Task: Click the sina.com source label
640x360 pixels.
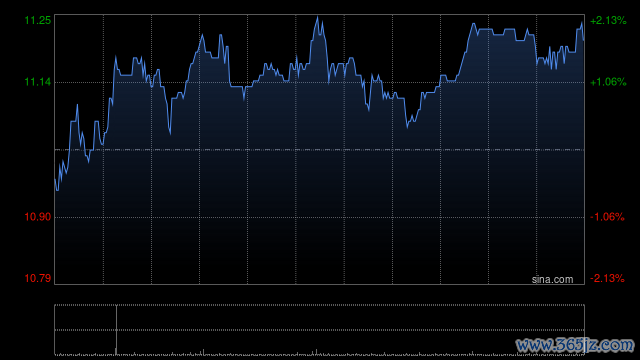Action: coord(552,280)
